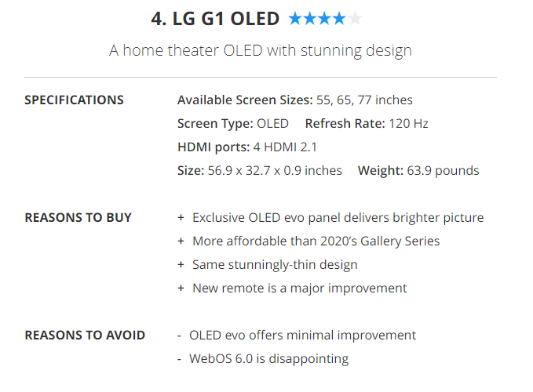Click the Refresh Rate label
The image size is (533, 392).
[345, 124]
